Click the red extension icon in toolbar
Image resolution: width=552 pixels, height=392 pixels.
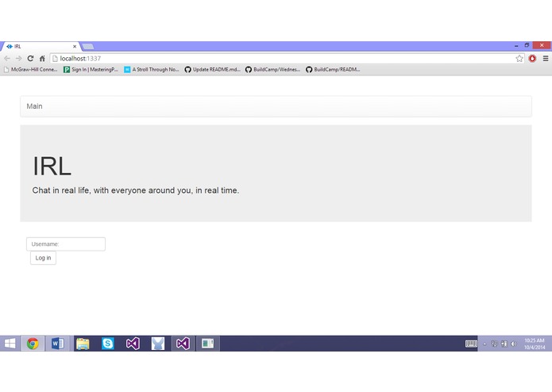532,59
